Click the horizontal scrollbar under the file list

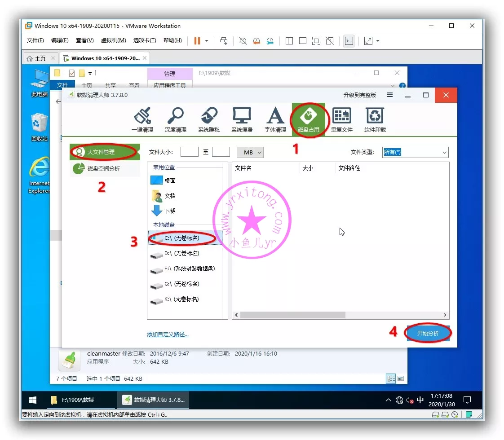tap(292, 315)
